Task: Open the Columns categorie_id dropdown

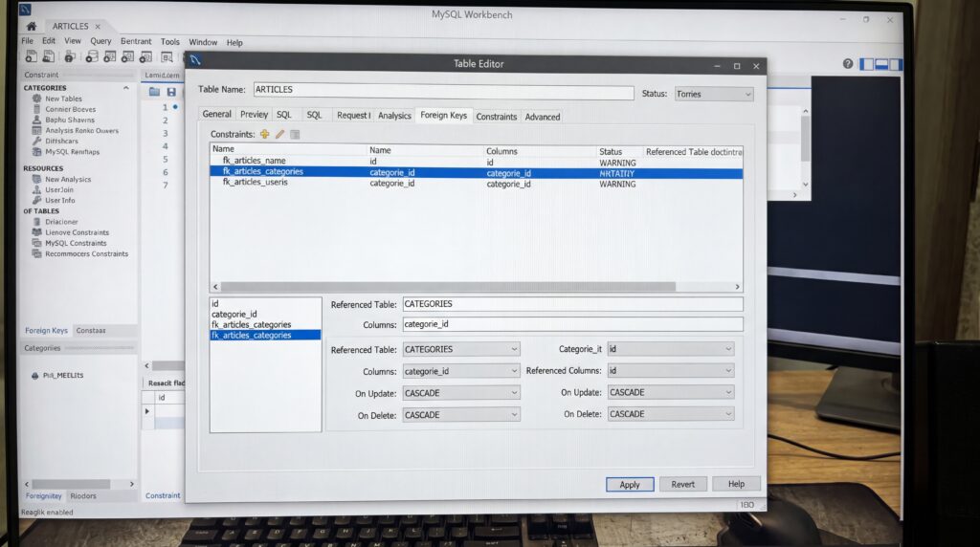Action: [461, 371]
